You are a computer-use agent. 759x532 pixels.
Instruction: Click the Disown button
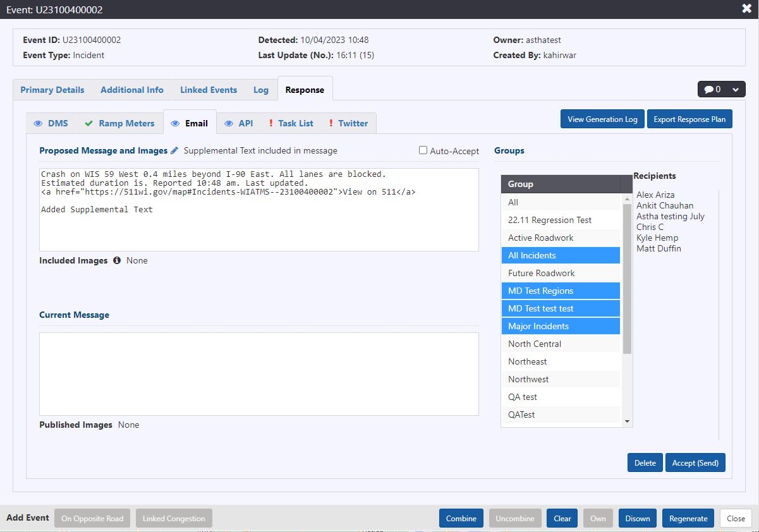pos(638,518)
